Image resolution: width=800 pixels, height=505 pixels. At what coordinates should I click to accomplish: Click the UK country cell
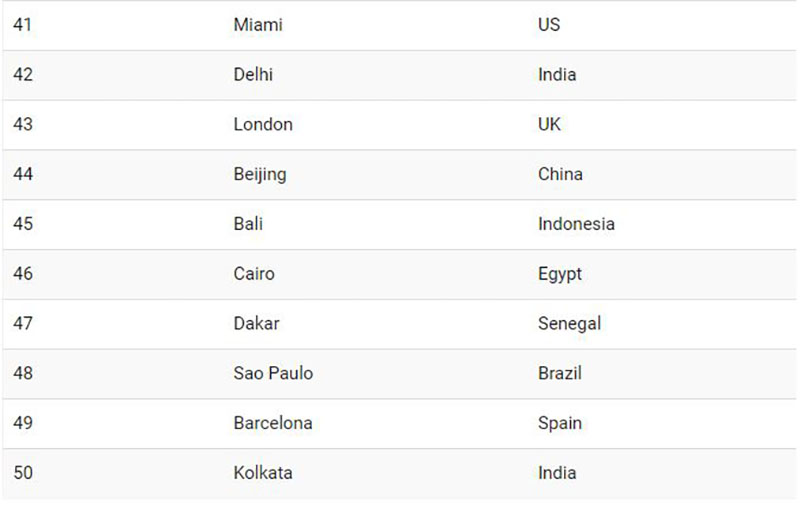click(x=549, y=125)
